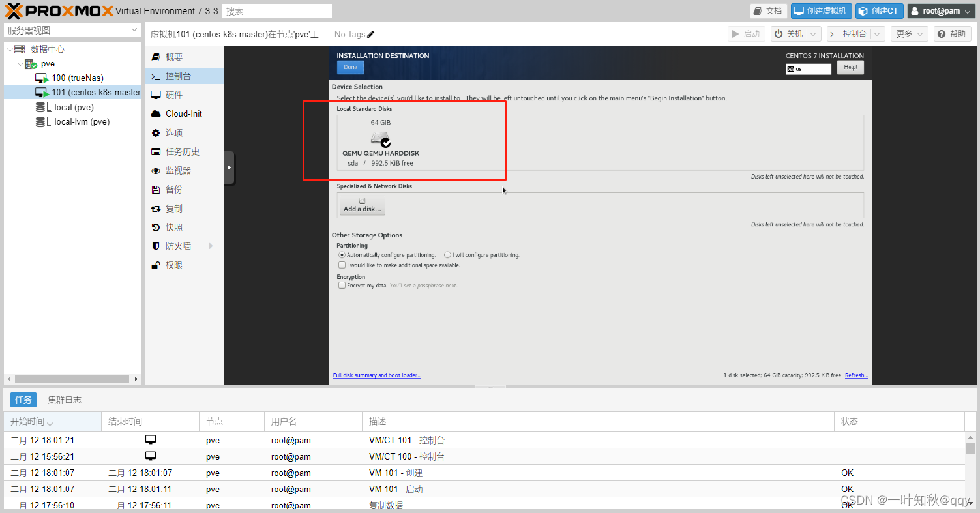
Task: Select I will configure partitioning radio
Action: click(x=447, y=255)
